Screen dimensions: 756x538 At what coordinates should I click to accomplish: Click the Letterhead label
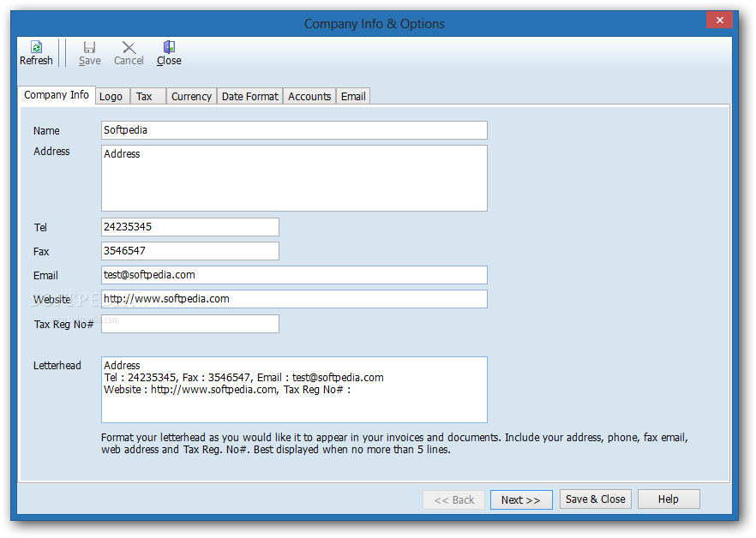57,366
